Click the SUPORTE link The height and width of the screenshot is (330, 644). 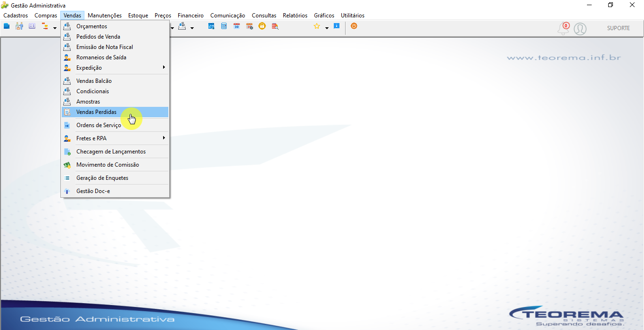[618, 28]
